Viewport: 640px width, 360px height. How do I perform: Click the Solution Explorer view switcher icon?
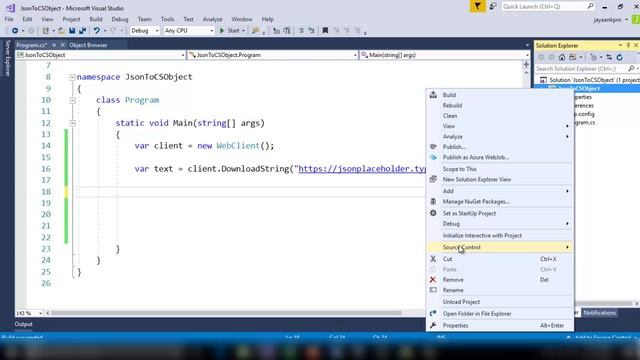573,58
